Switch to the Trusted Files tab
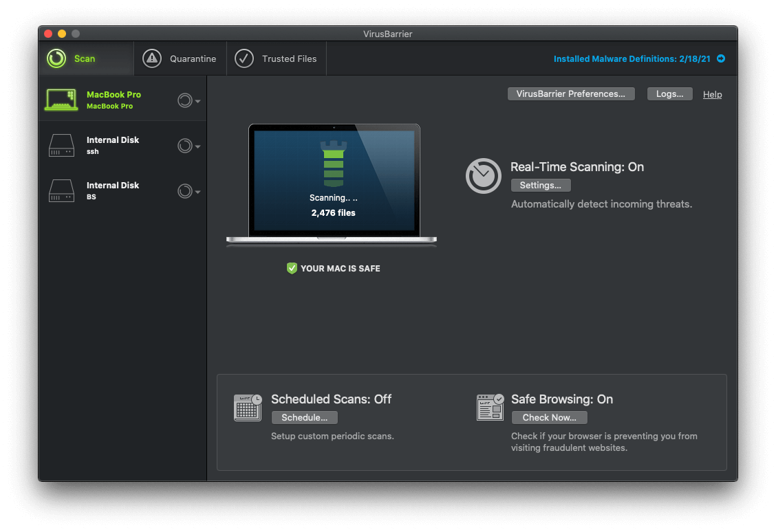776x532 pixels. click(276, 58)
